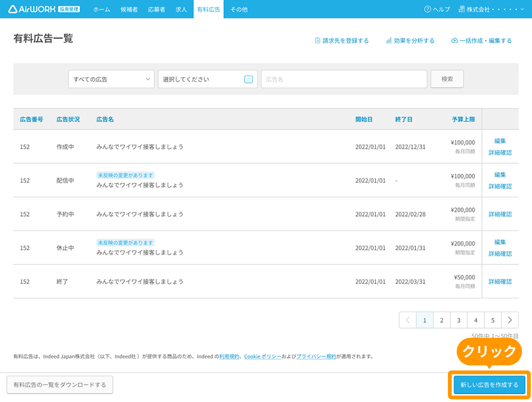The height and width of the screenshot is (402, 532).
Task: Click the 予約中 status cell
Action: [x=65, y=214]
